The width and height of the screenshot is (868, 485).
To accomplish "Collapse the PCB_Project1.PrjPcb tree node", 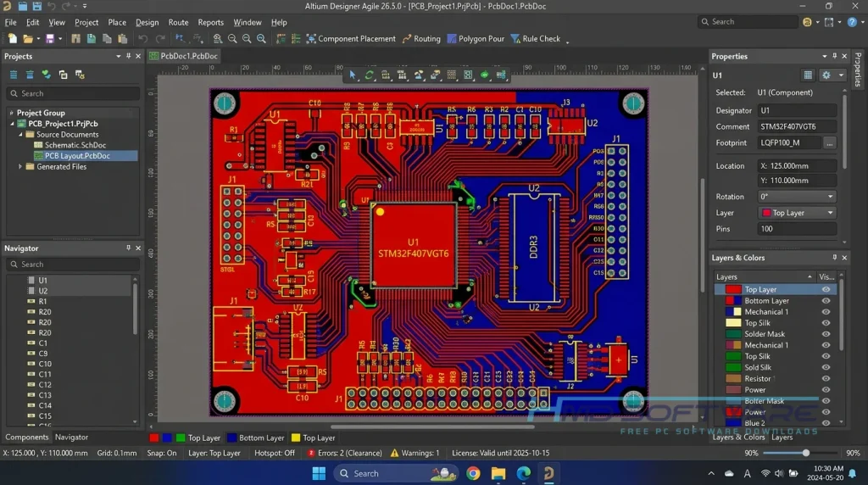I will tap(12, 124).
